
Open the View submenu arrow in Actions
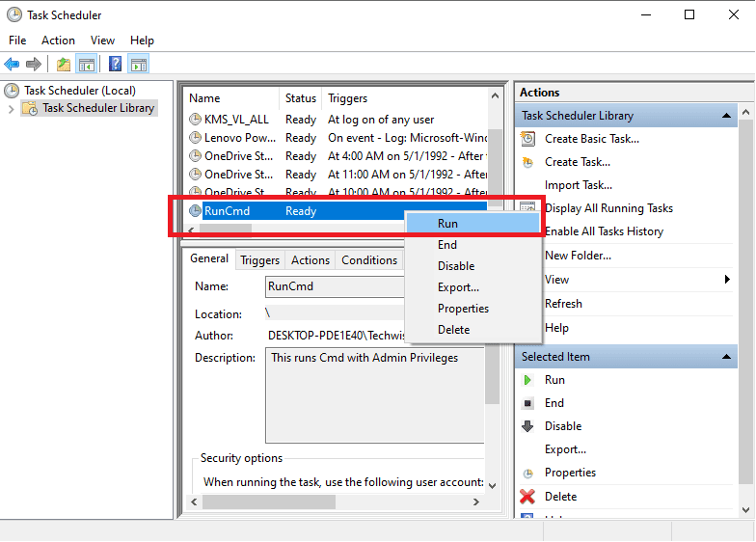(727, 280)
